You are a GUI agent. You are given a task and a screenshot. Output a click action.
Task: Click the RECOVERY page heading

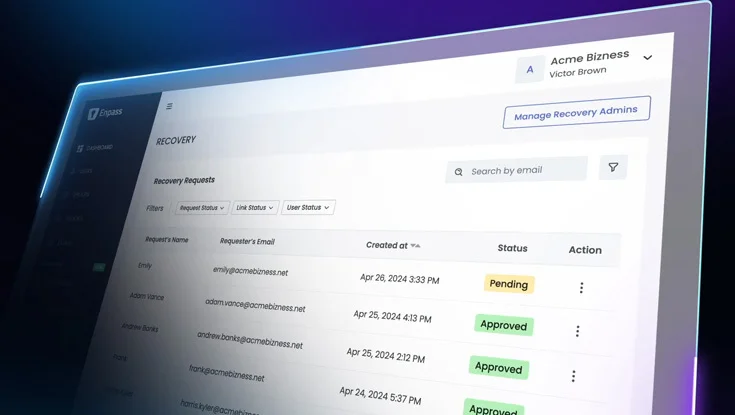[x=176, y=140]
